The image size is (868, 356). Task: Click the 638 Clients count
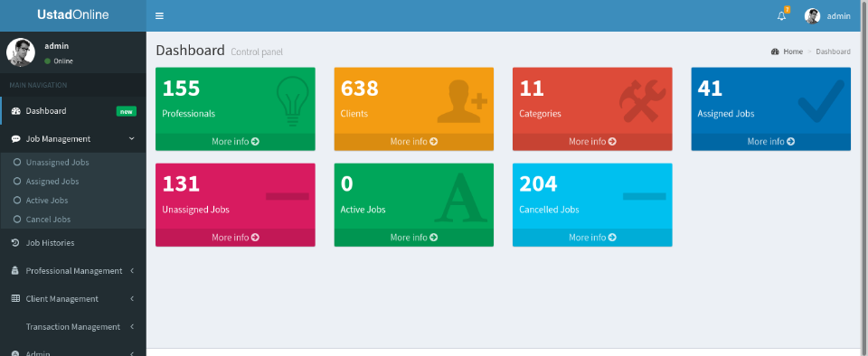359,89
